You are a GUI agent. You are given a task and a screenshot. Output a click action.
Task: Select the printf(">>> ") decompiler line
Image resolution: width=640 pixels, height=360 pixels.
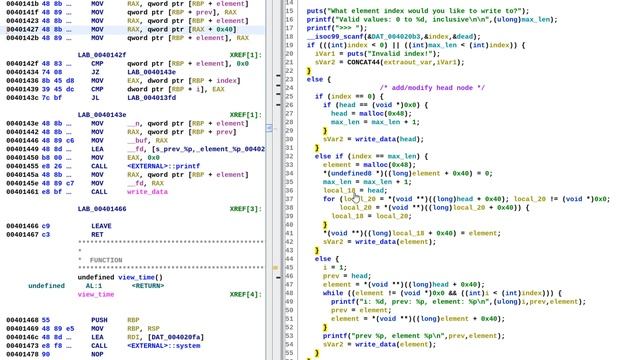click(x=337, y=28)
